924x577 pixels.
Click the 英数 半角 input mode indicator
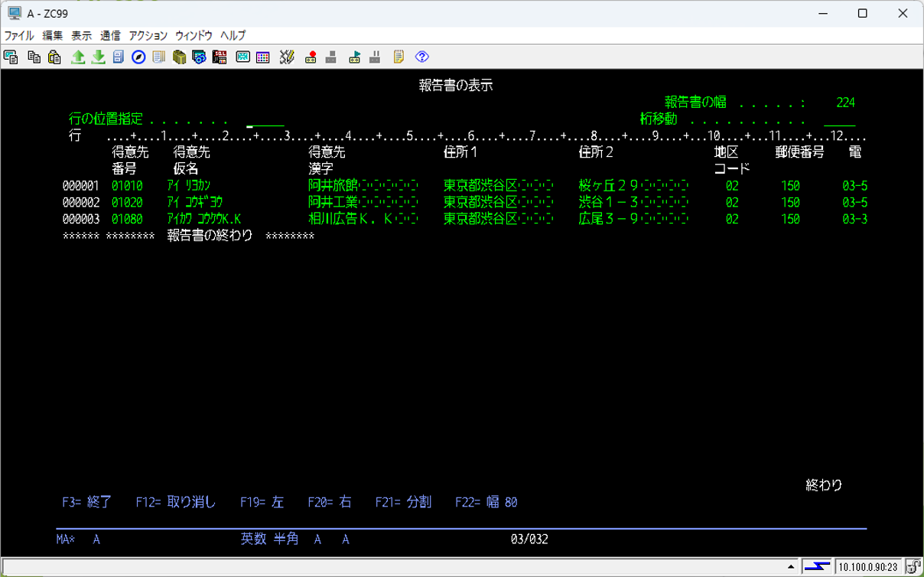(x=270, y=540)
